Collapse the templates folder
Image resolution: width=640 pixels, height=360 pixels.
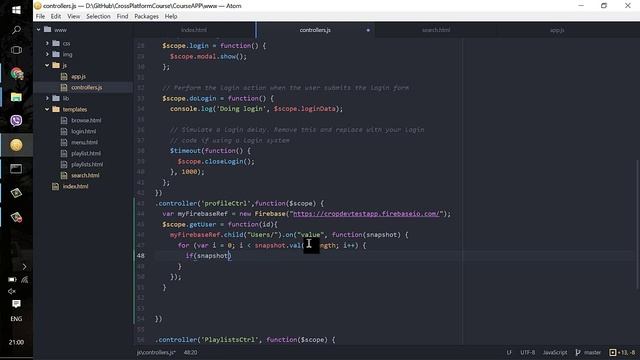point(47,109)
